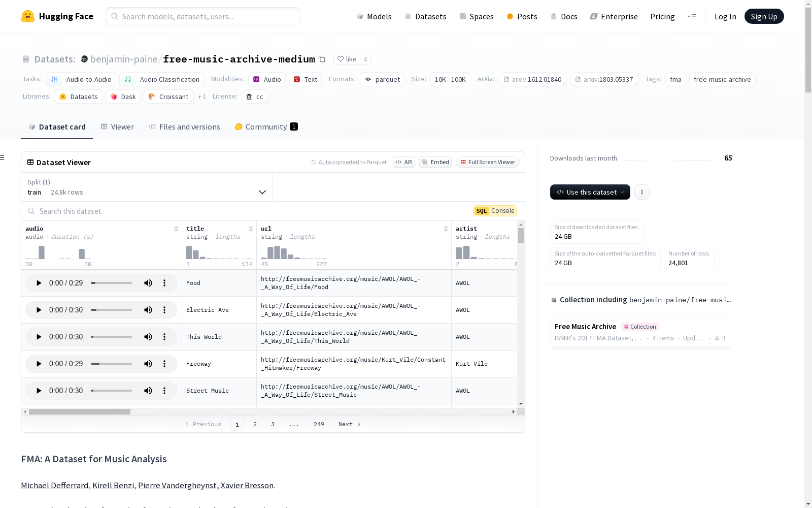Play the audio for Street Music row

(39, 391)
